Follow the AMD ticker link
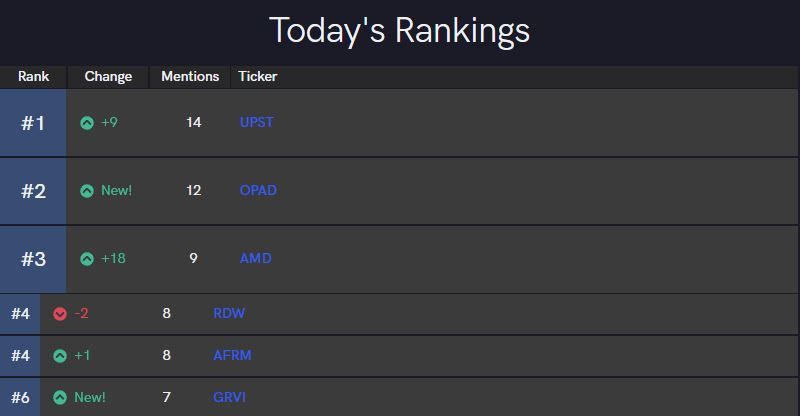The height and width of the screenshot is (416, 800). [x=255, y=258]
